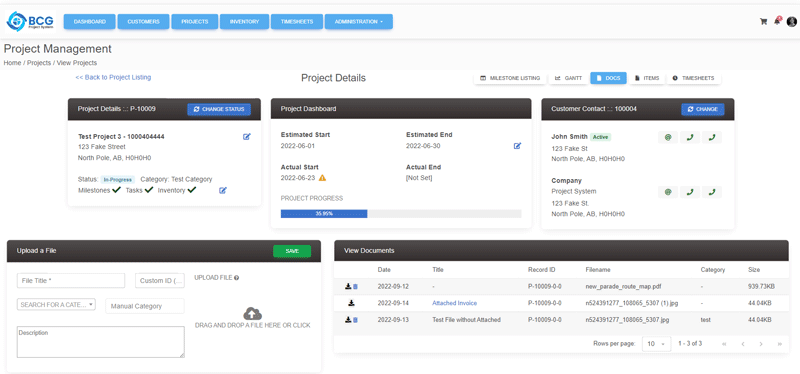Click the Date column header
800x374 pixels.
tap(384, 269)
